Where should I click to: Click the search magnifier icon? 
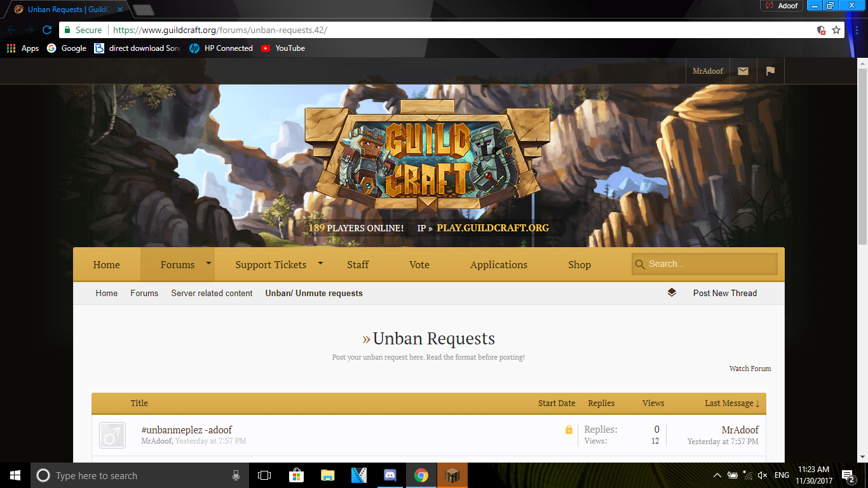tap(640, 264)
